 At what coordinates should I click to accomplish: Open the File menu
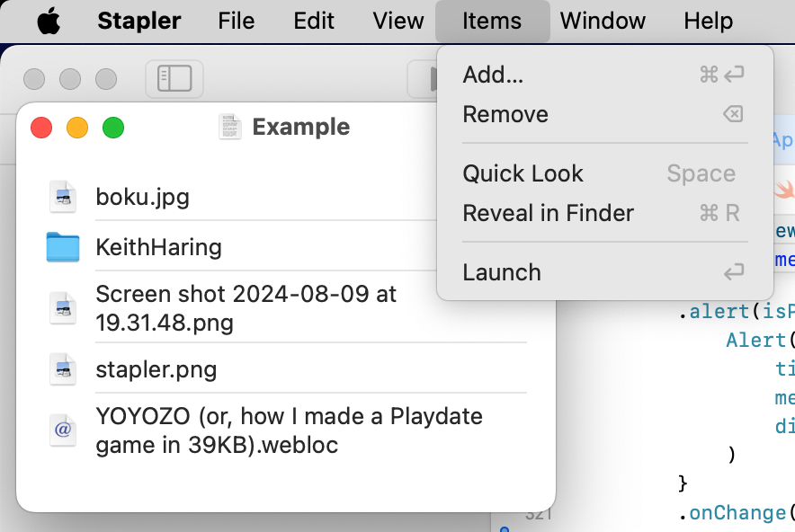237,22
